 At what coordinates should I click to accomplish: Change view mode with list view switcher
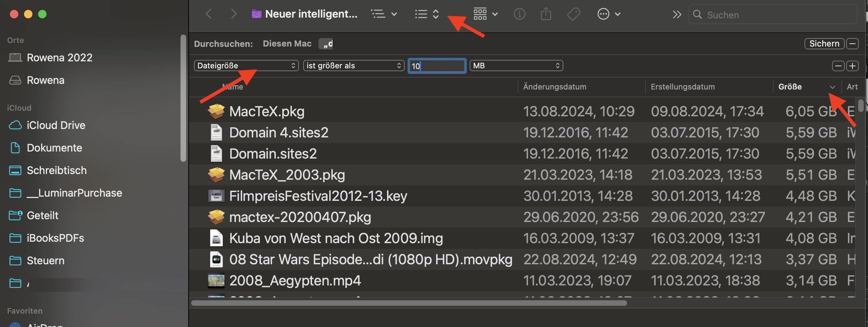427,14
